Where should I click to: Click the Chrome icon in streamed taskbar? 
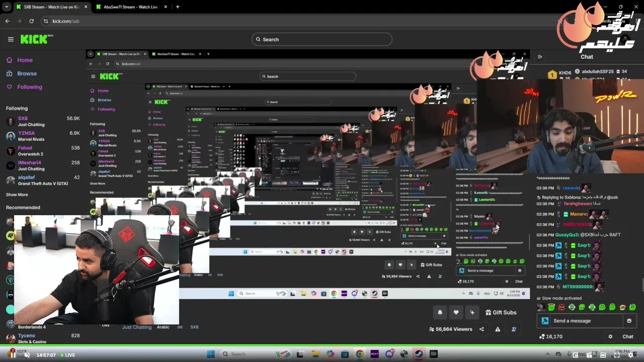[x=360, y=354]
